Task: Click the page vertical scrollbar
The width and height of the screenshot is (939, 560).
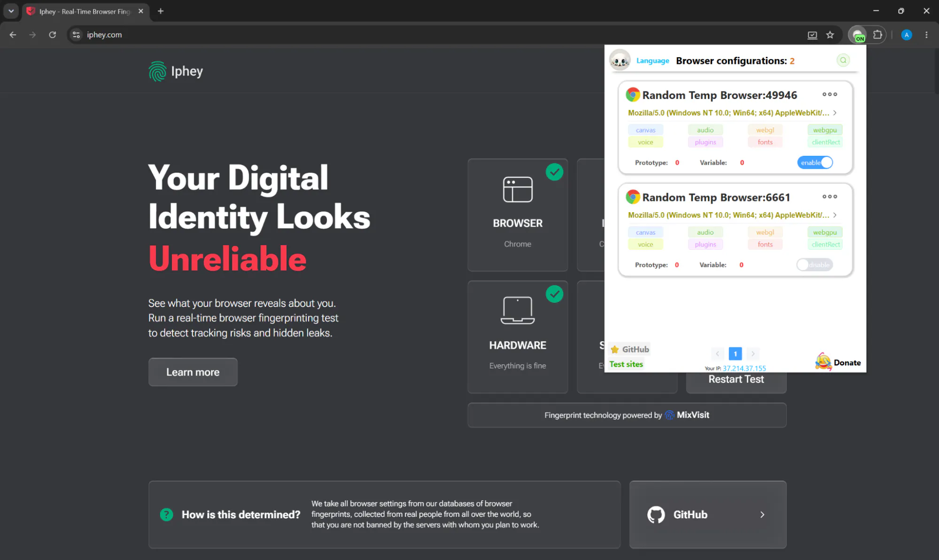Action: (936, 70)
